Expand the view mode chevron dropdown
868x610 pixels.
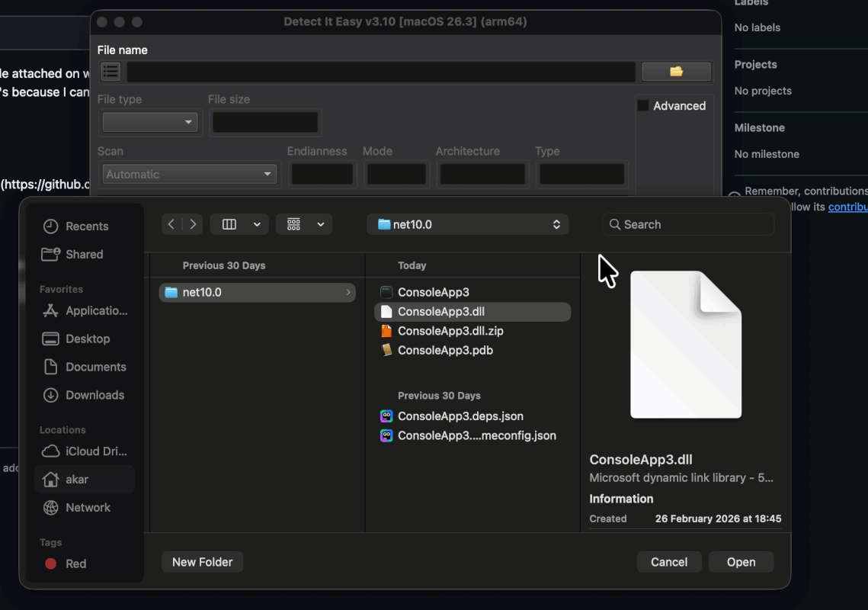pyautogui.click(x=257, y=224)
